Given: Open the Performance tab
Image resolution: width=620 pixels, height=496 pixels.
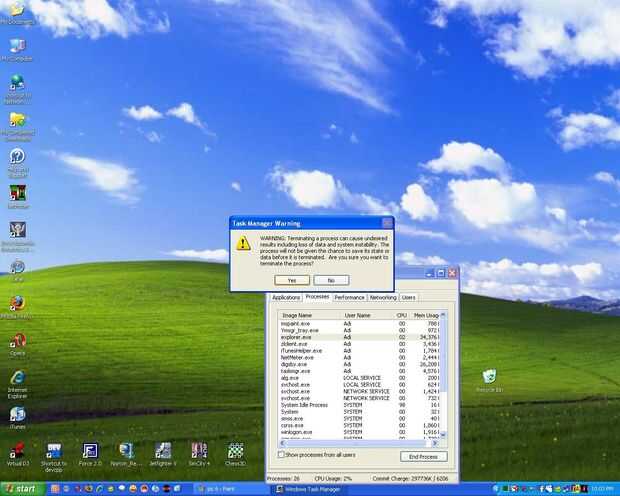Looking at the screenshot, I should pyautogui.click(x=349, y=297).
